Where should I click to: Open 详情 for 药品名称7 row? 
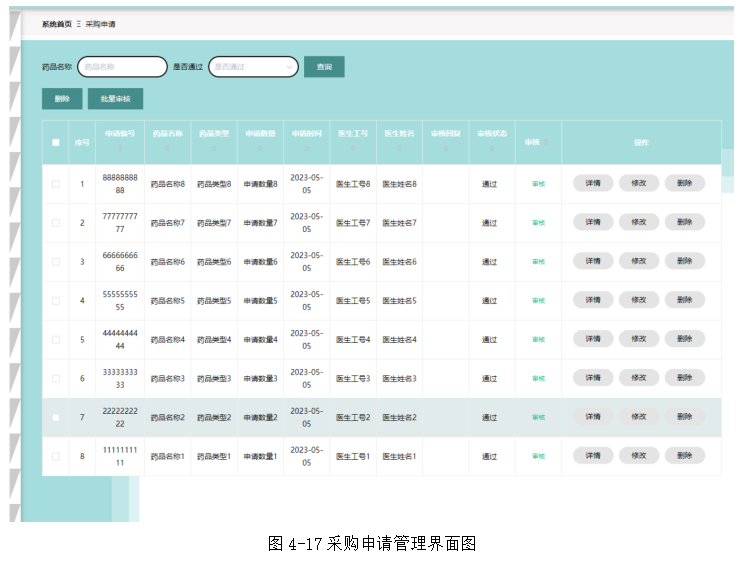click(x=593, y=222)
